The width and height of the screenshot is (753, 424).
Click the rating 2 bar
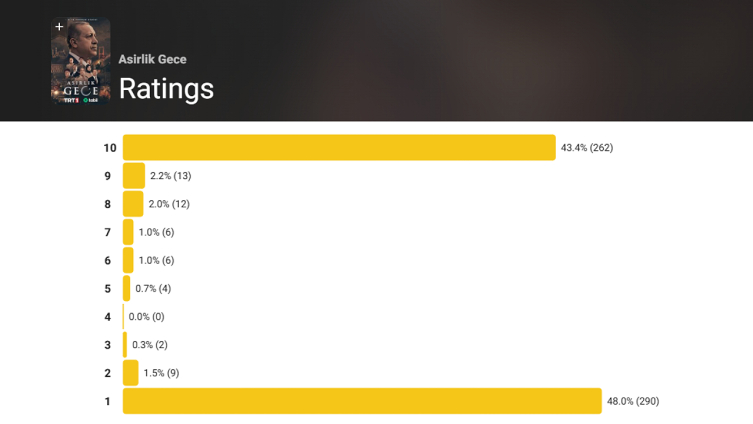pos(131,373)
